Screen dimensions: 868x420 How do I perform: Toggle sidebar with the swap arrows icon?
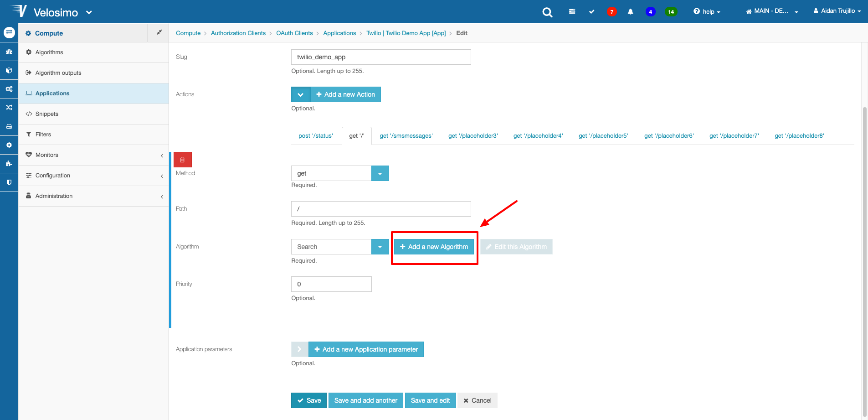(x=9, y=32)
